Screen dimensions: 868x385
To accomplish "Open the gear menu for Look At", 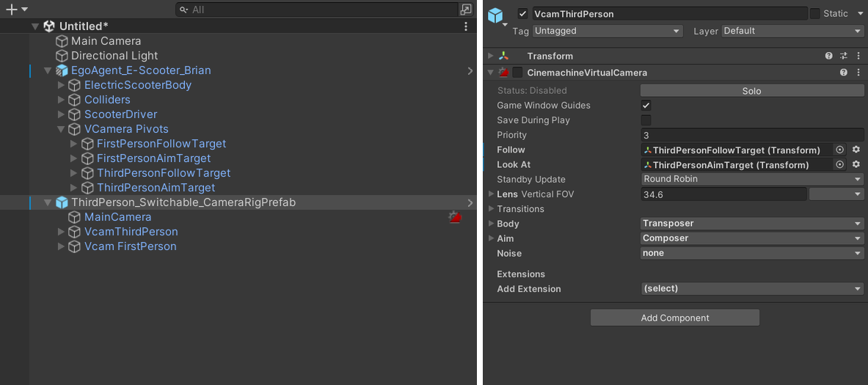I will coord(856,164).
